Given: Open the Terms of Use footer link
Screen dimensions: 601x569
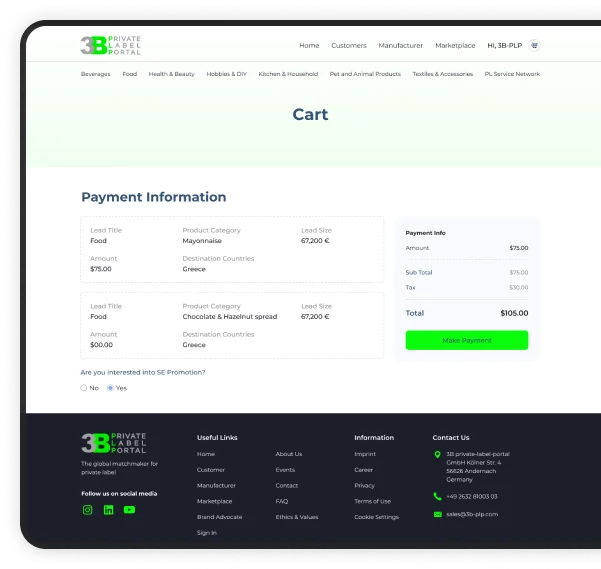Looking at the screenshot, I should [372, 501].
